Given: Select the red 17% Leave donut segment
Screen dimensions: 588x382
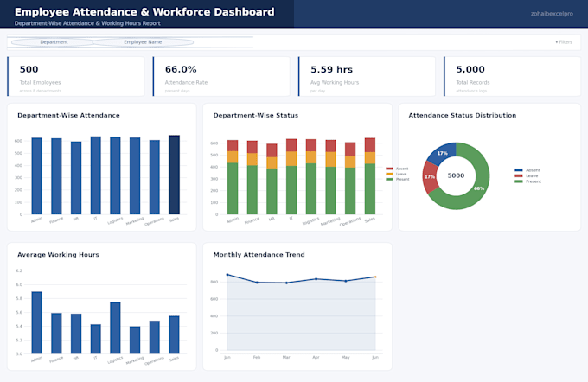Looking at the screenshot, I should (x=430, y=176).
